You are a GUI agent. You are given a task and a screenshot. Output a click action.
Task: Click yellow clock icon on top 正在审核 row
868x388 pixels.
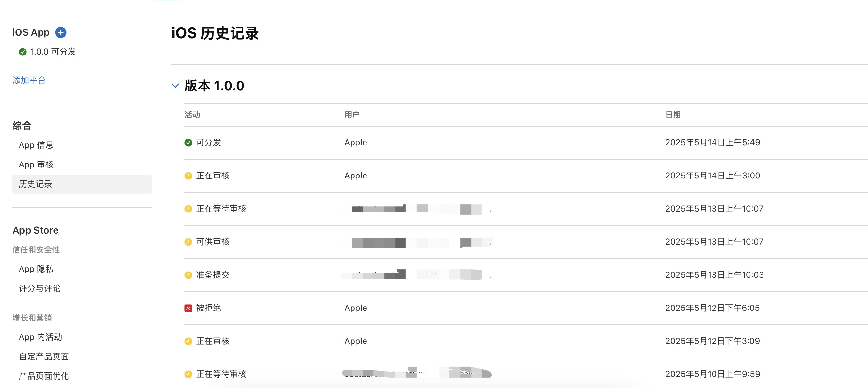pyautogui.click(x=188, y=176)
